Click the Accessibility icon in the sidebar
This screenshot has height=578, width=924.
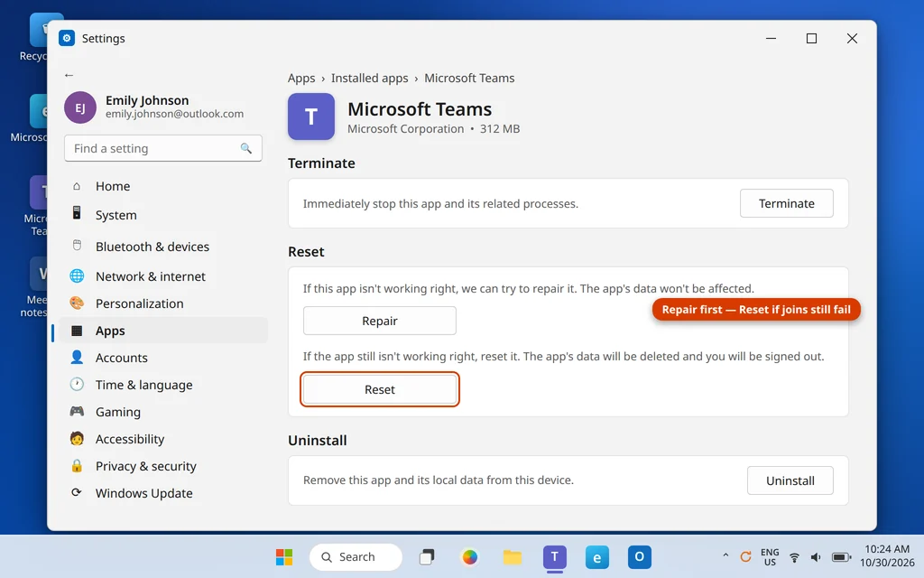[77, 438]
